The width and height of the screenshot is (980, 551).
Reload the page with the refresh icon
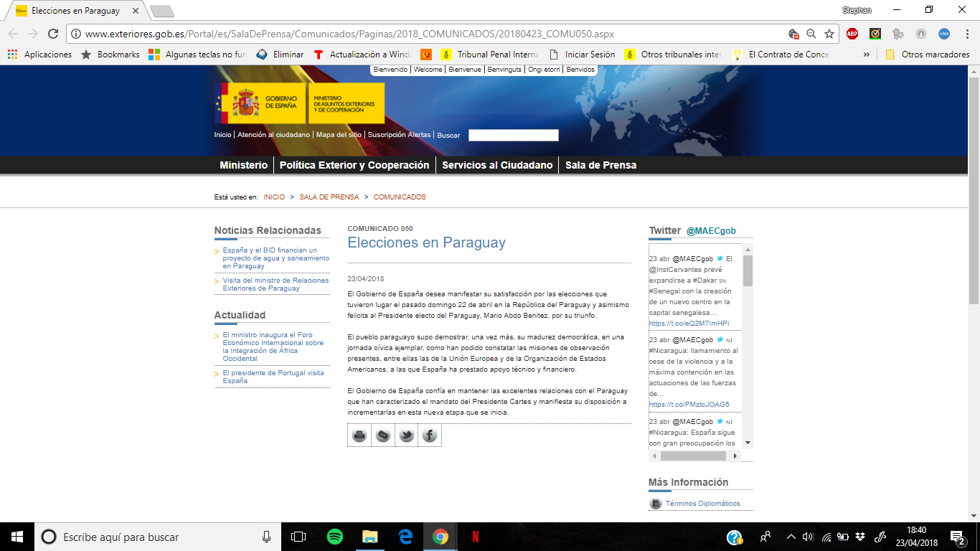tap(53, 34)
